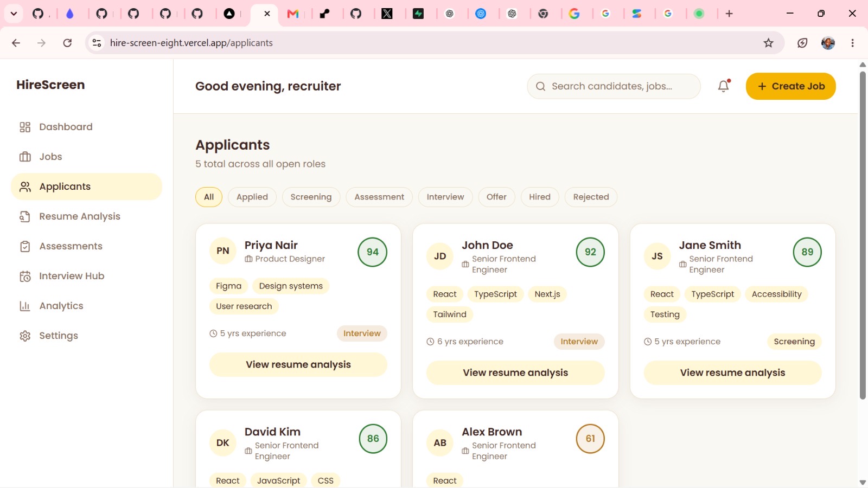Click the Interview status badge on John Doe's card

pos(579,342)
